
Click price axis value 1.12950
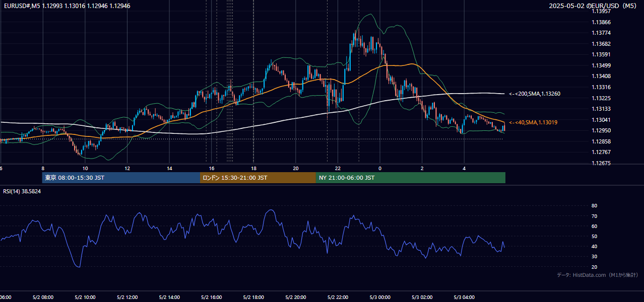click(x=601, y=130)
